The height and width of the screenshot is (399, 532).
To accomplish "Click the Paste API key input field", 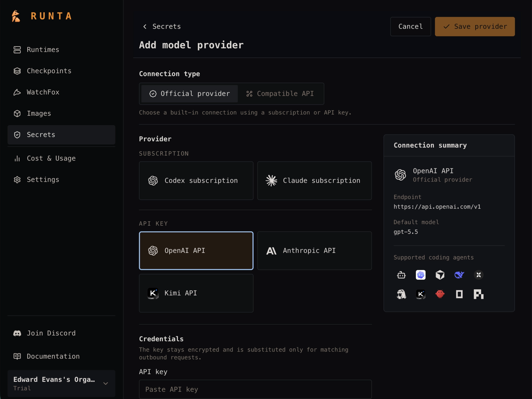I will [255, 389].
